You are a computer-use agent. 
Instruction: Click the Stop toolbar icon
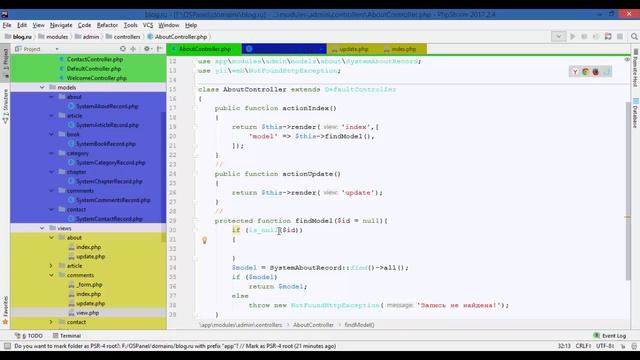(620, 37)
